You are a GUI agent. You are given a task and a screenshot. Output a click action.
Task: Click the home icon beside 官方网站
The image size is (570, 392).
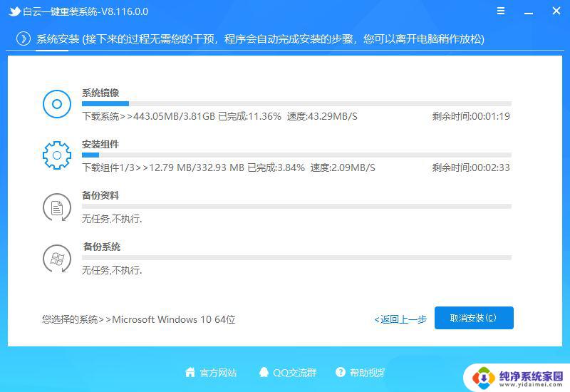click(x=190, y=372)
